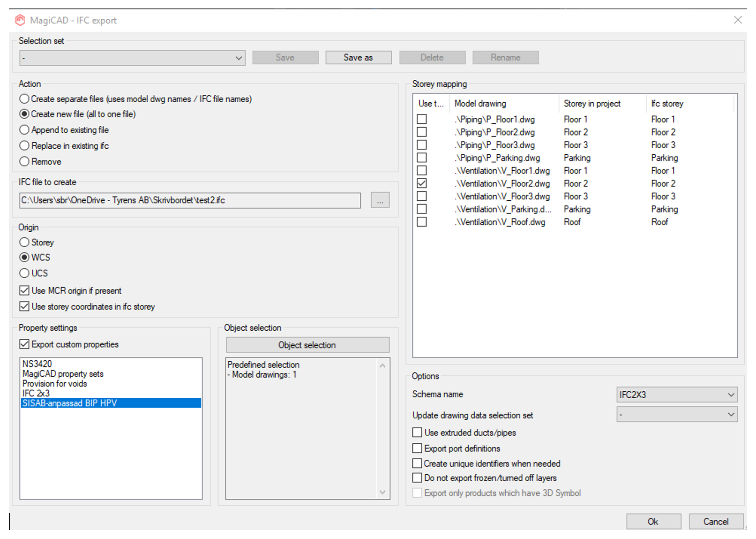Click .\Piping\P_Floor1.dwg model drawing
This screenshot has height=539, width=756.
[x=494, y=120]
